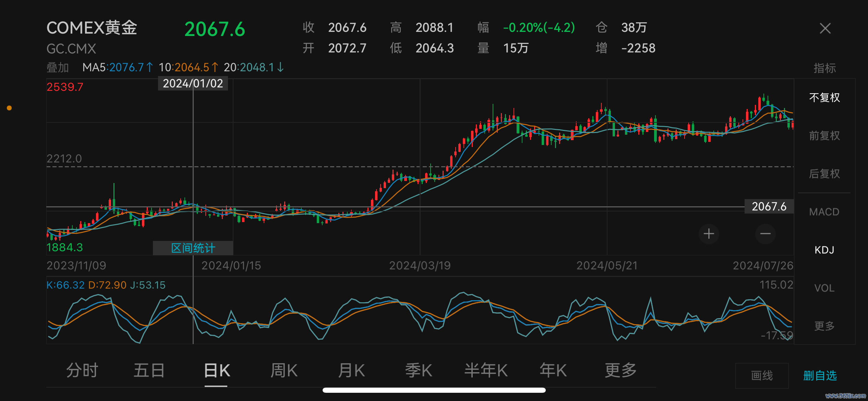Tap the orange dot on left edge
Screen dimensions: 868x401
9,108
